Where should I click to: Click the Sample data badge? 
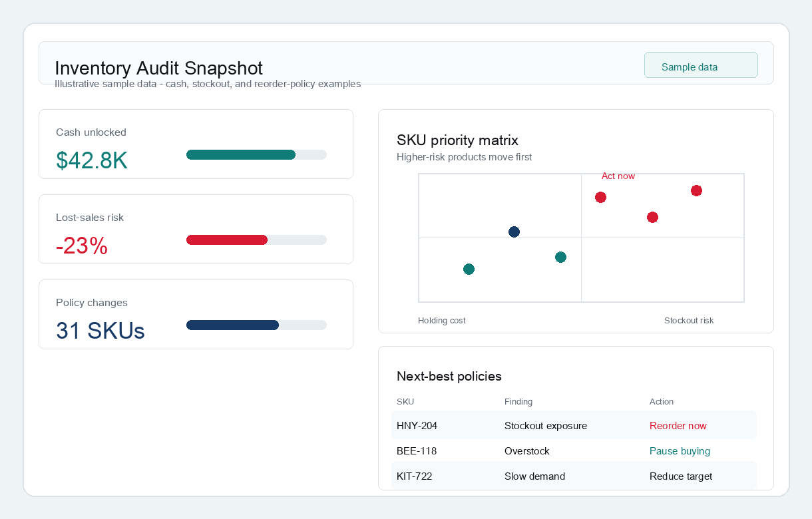coord(701,65)
